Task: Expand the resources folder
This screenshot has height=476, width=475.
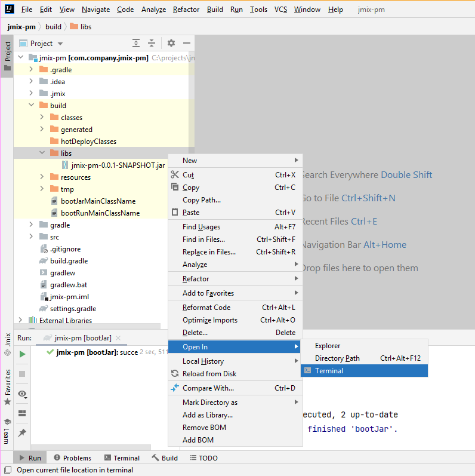Action: click(x=42, y=177)
